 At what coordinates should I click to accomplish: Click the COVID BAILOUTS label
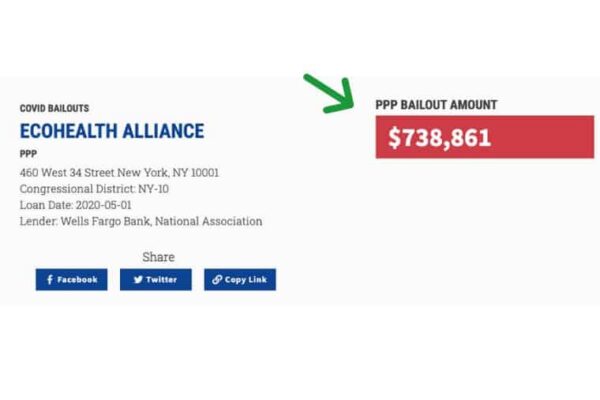(54, 108)
